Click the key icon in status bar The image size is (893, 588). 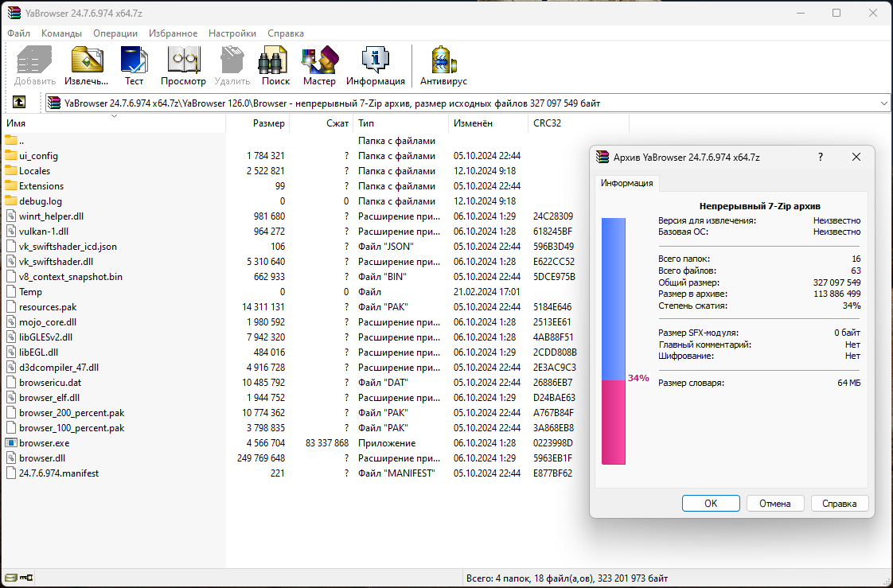pos(26,578)
